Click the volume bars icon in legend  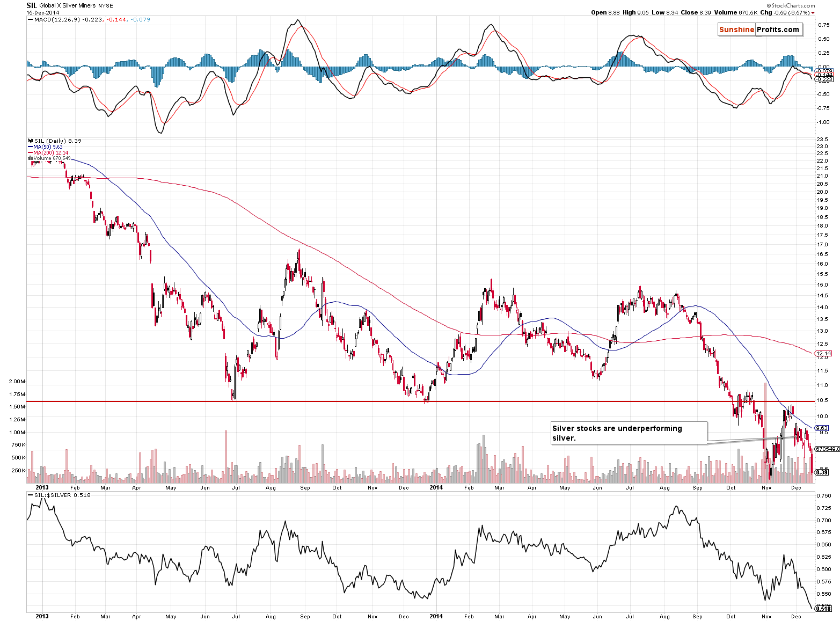tap(30, 158)
